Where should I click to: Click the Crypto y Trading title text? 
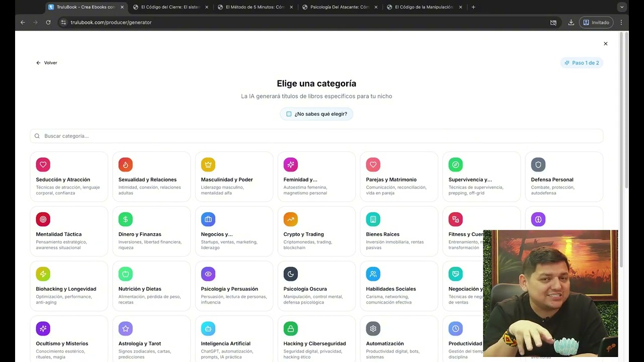[x=303, y=234]
